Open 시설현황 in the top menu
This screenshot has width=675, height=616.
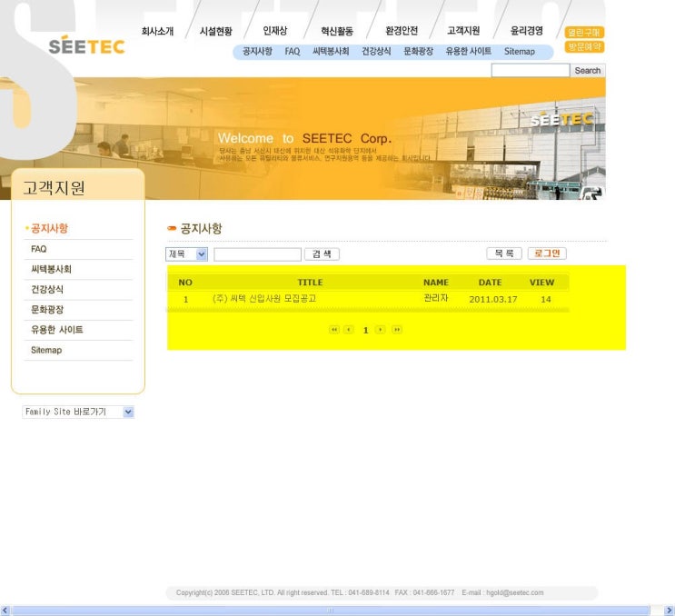(x=215, y=31)
